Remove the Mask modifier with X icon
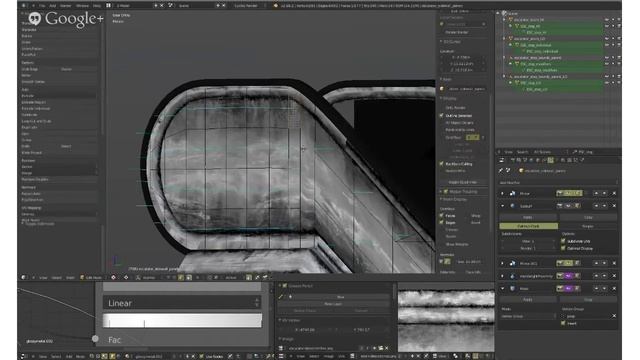The width and height of the screenshot is (640, 360). pyautogui.click(x=614, y=289)
